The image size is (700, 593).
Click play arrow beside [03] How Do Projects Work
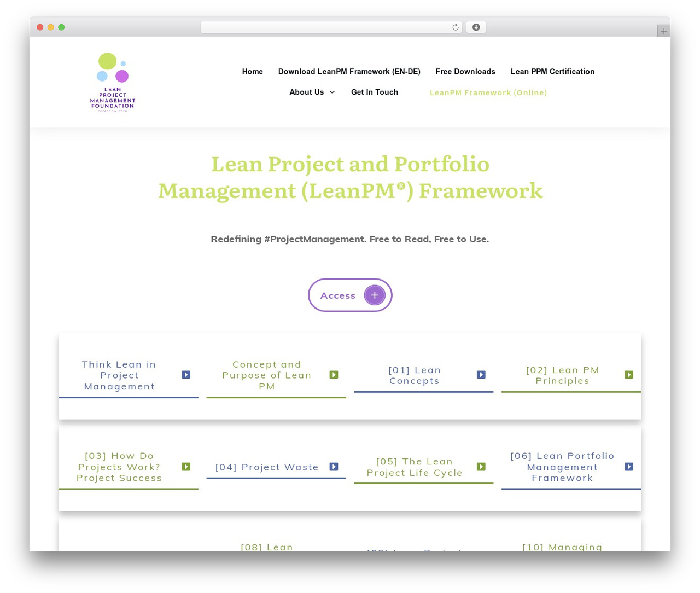point(186,467)
